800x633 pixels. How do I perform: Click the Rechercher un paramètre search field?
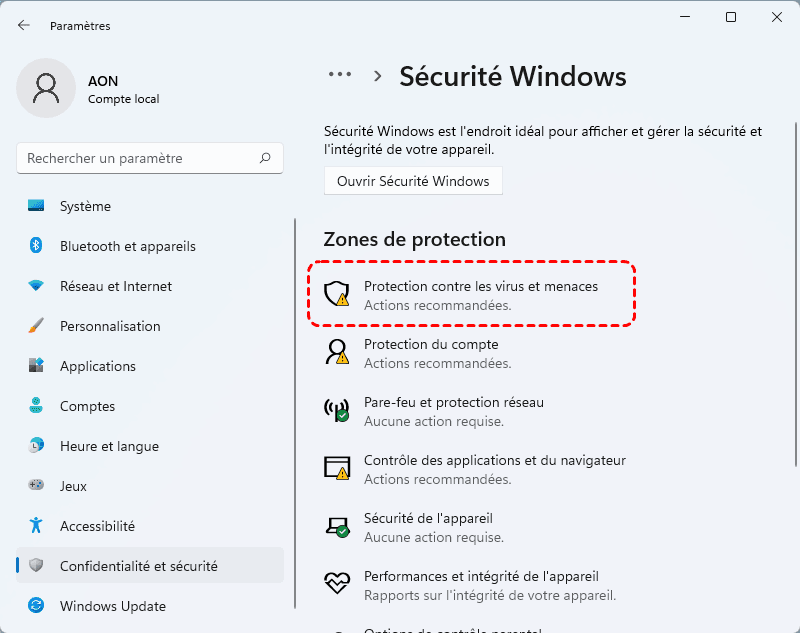pyautogui.click(x=140, y=158)
